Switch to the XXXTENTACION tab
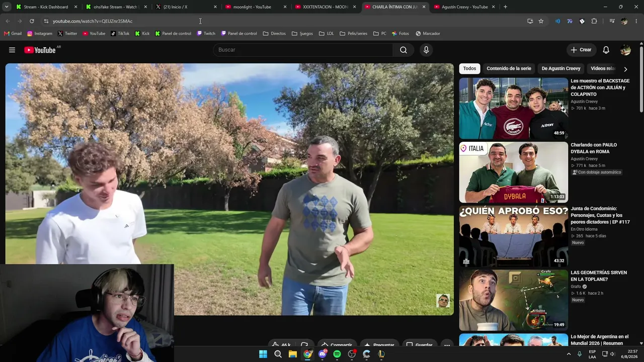 325,7
